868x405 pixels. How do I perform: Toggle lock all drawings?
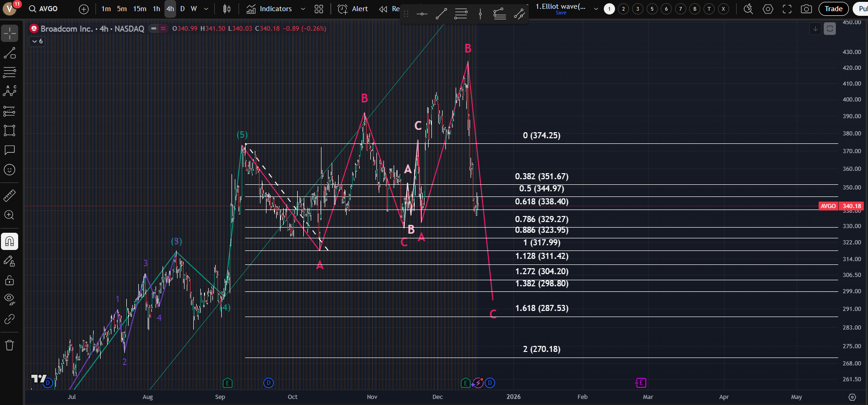point(9,280)
